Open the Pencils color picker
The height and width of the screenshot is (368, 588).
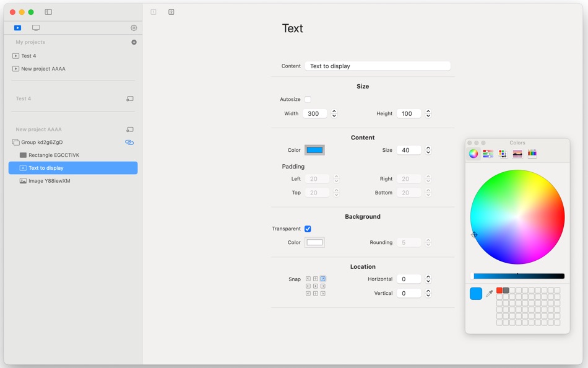[532, 153]
